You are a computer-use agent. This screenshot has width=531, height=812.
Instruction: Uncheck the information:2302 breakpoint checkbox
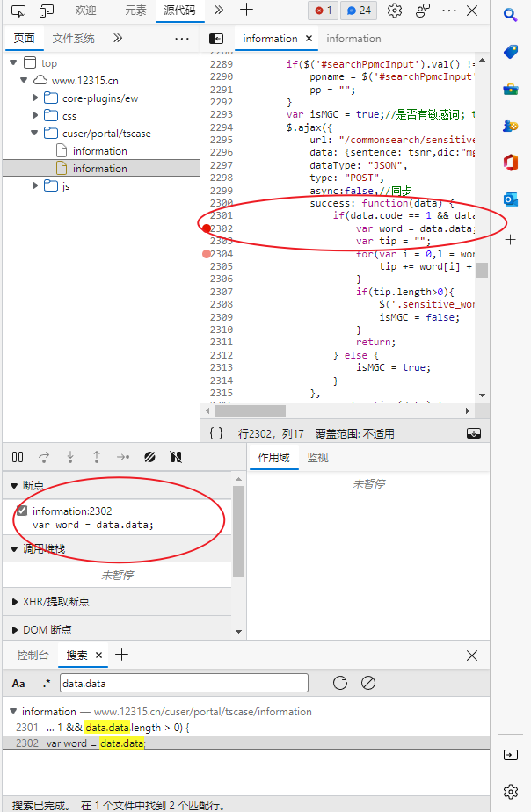[x=22, y=511]
